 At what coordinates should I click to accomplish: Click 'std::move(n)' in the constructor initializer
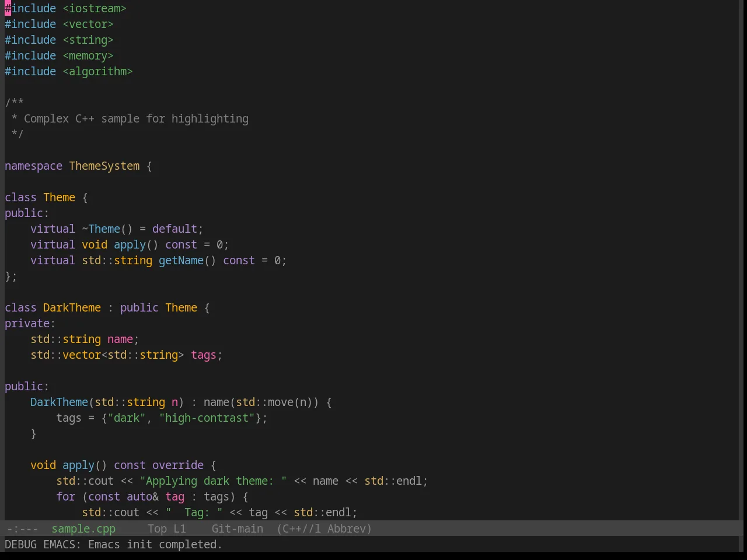pyautogui.click(x=274, y=402)
